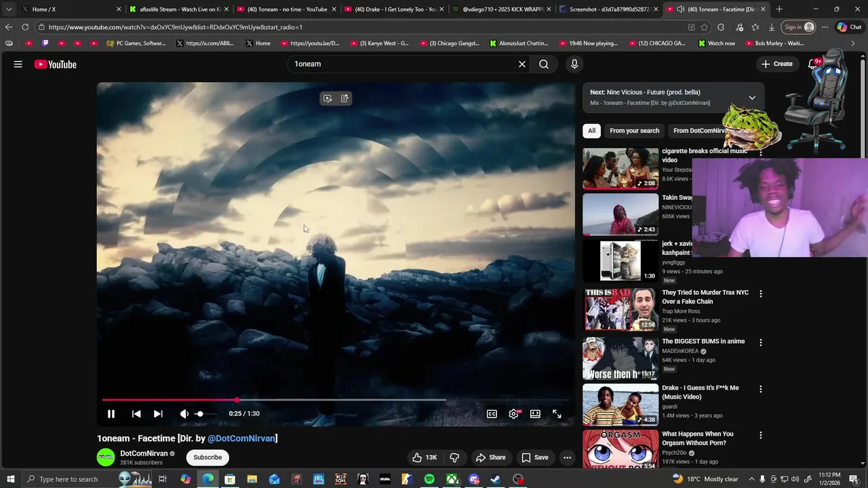Open the Takin Swag video thumbnail
Viewport: 868px width, 488px height.
620,215
